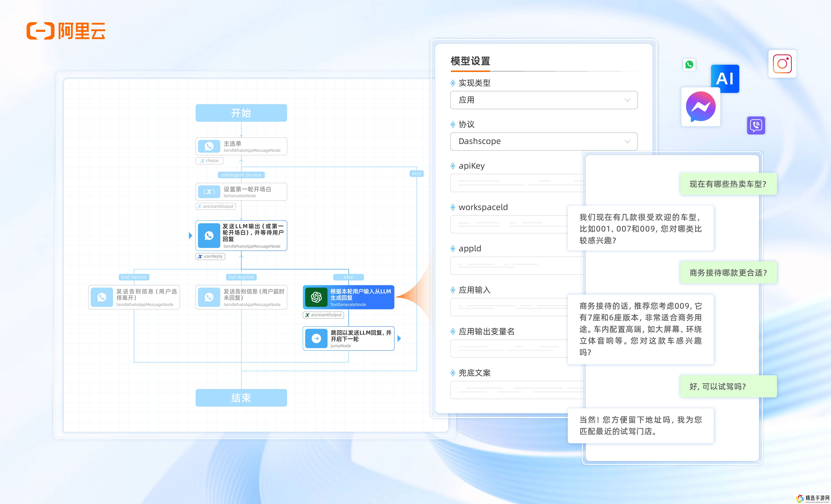Select the not Replied branch label
The height and width of the screenshot is (504, 831).
241,277
